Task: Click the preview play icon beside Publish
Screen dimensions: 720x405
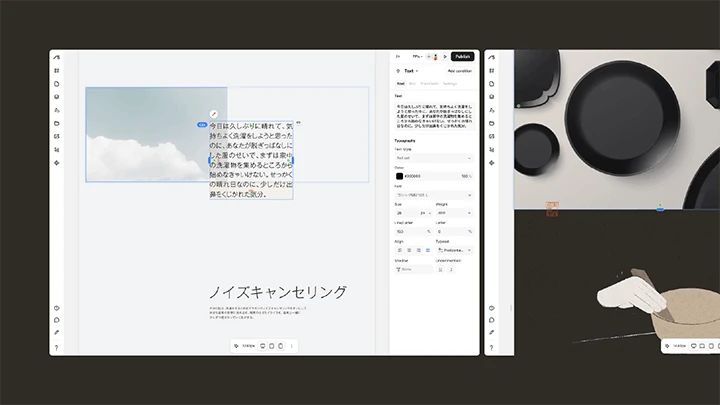Action: pyautogui.click(x=444, y=56)
